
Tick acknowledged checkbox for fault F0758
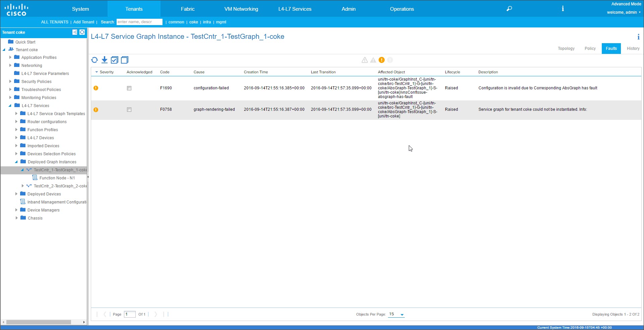pyautogui.click(x=129, y=110)
